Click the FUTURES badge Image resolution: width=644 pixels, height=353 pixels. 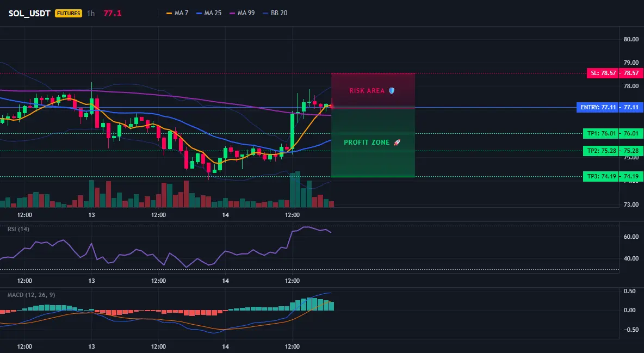point(69,13)
